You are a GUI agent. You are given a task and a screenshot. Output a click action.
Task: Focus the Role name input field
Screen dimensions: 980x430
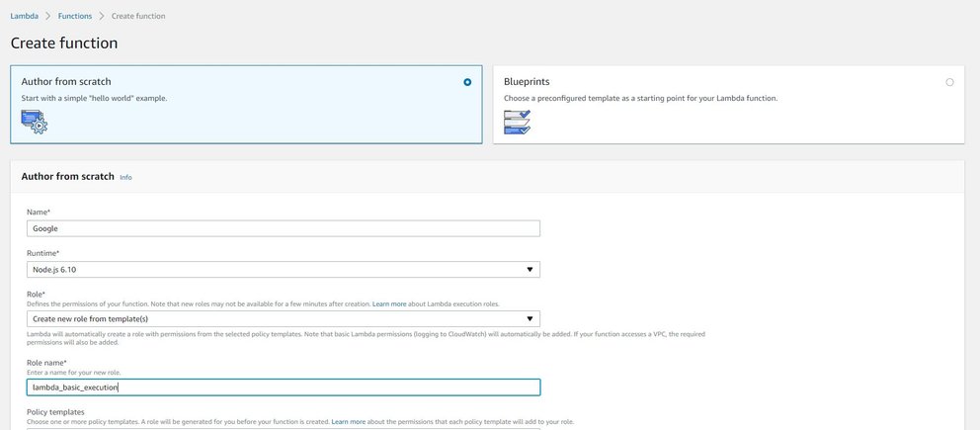click(284, 387)
